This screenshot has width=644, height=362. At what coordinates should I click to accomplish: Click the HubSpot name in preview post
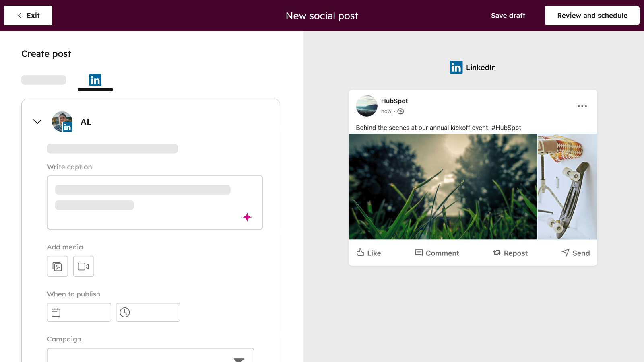394,101
